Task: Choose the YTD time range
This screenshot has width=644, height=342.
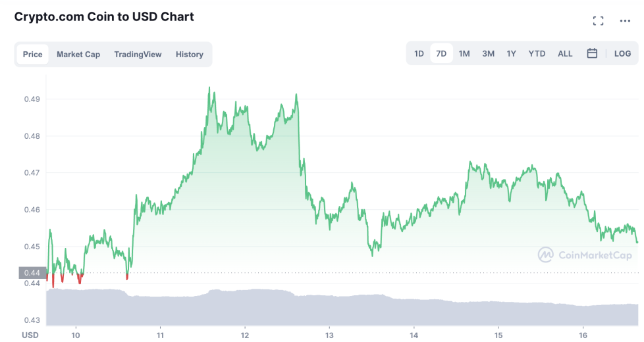Action: pyautogui.click(x=537, y=54)
